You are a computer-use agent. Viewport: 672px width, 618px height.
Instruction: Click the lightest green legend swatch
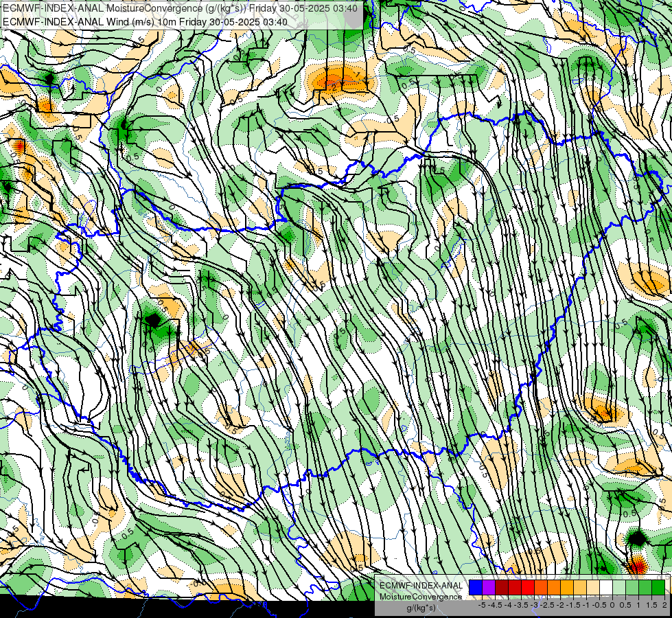619,588
